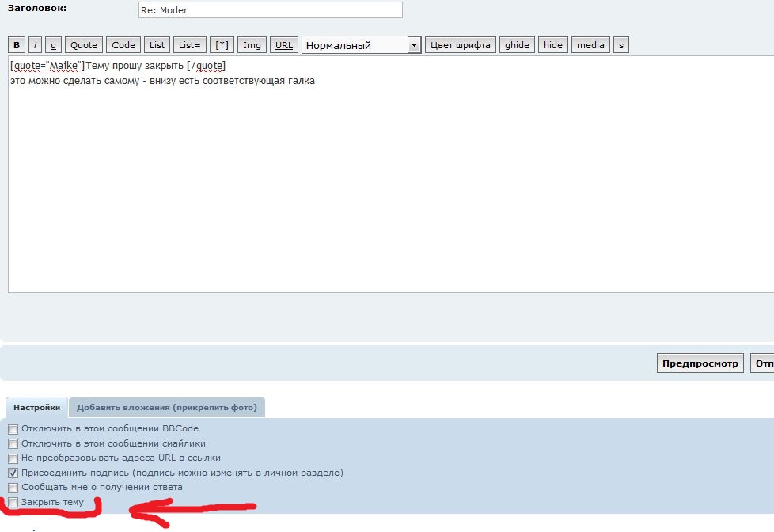Screen dimensions: 774x532
Task: Click the underline u button
Action: pyautogui.click(x=53, y=45)
